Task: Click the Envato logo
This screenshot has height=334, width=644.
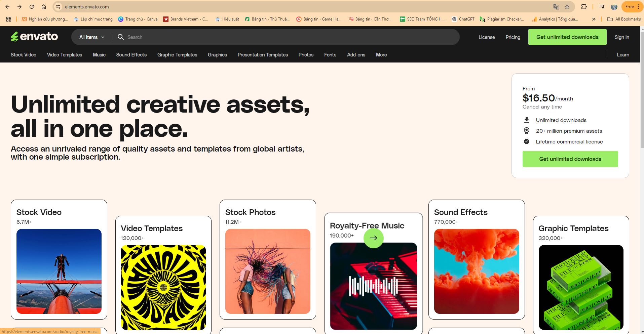Action: tap(34, 37)
